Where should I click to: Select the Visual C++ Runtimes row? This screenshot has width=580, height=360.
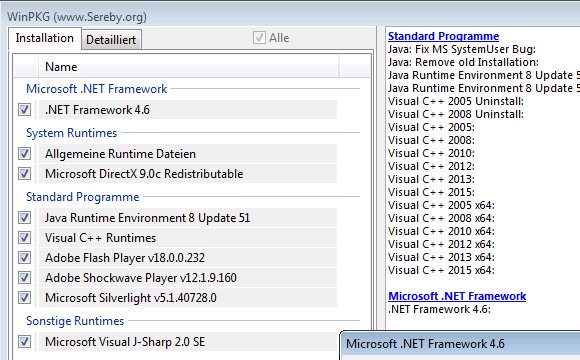(x=188, y=238)
